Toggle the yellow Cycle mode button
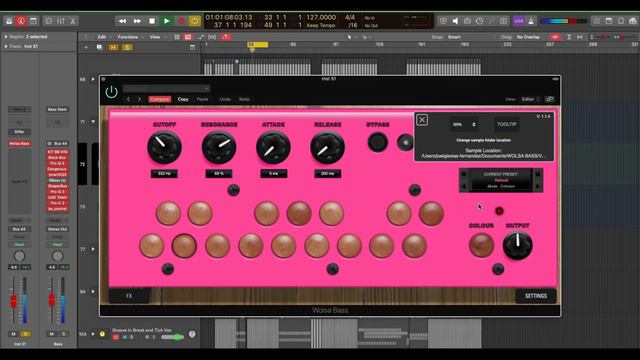This screenshot has width=640, height=360. pyautogui.click(x=195, y=21)
